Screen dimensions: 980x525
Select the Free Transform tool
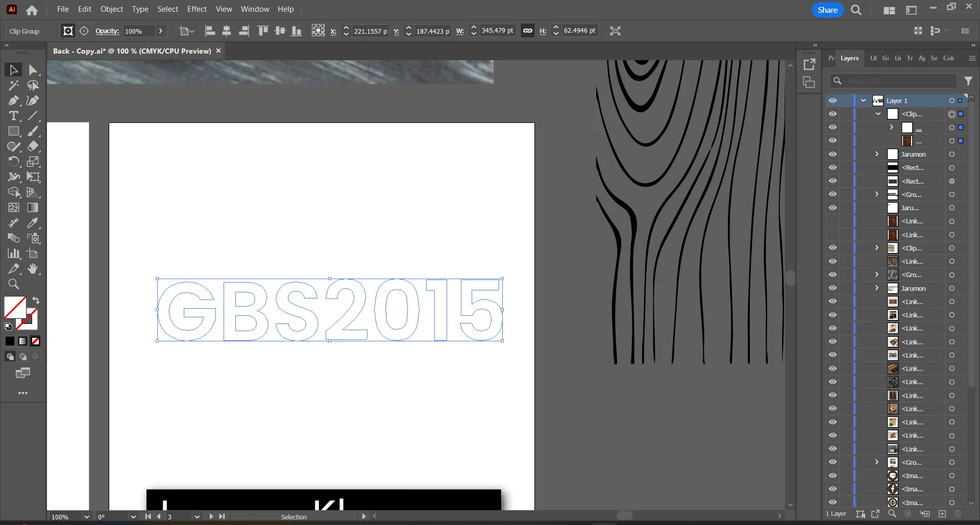click(33, 177)
